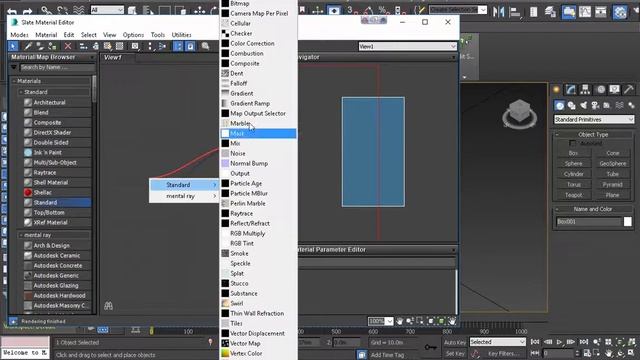Toggle the AutoGrid checkbox
The image size is (640, 360).
pos(573,143)
